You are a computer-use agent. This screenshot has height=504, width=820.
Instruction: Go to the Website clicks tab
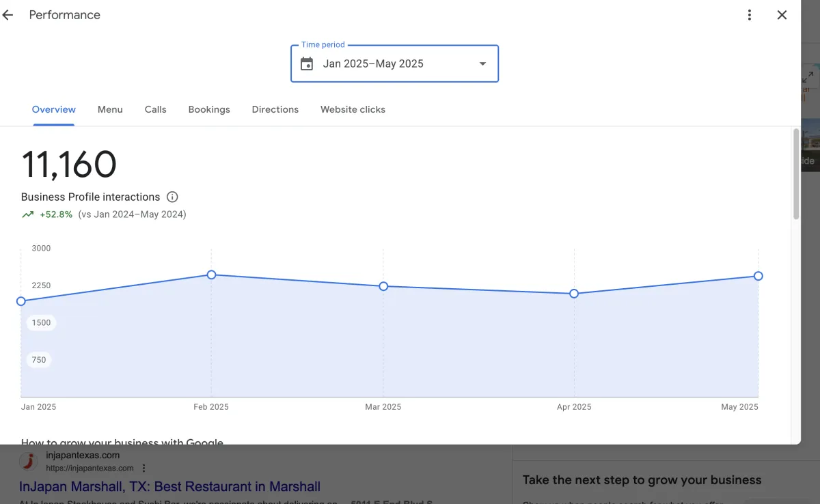point(353,109)
